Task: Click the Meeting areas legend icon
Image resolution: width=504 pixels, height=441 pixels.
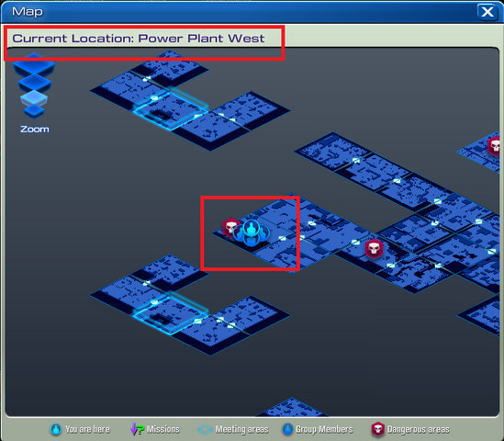Action: click(x=205, y=429)
